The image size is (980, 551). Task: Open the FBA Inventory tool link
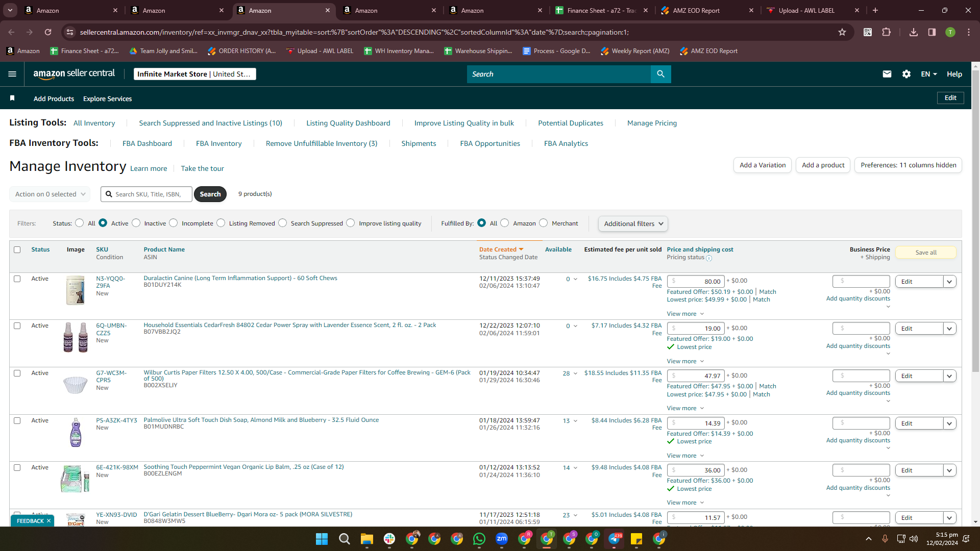coord(219,143)
